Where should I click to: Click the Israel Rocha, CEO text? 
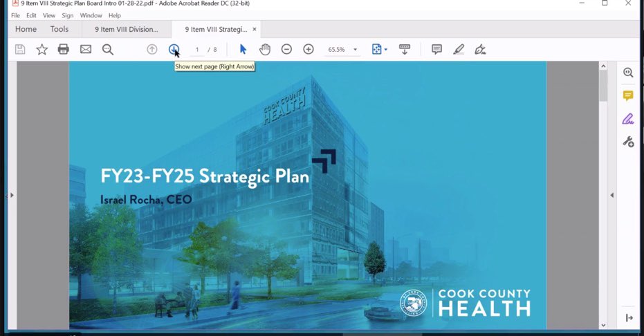click(x=146, y=200)
